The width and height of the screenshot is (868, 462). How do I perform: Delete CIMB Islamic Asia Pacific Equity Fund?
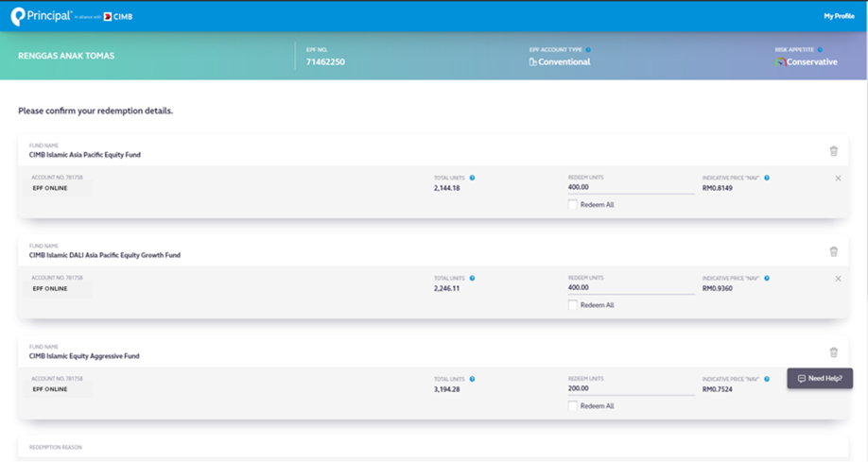click(x=833, y=151)
